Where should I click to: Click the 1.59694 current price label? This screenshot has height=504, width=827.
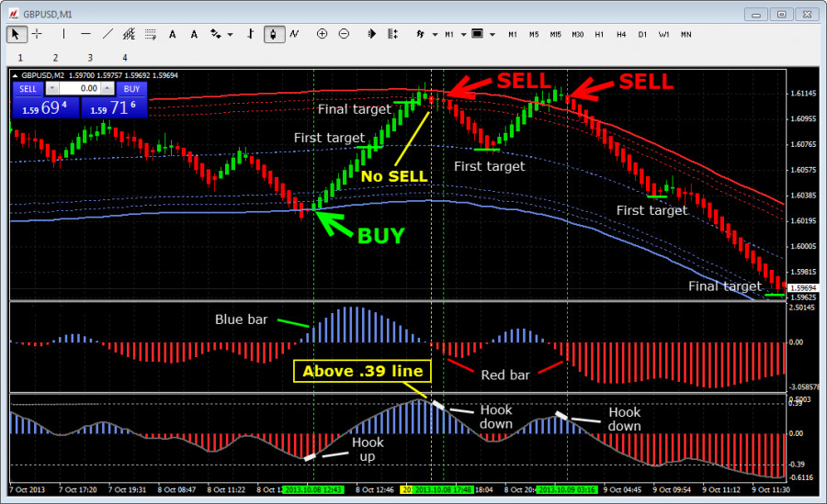803,288
